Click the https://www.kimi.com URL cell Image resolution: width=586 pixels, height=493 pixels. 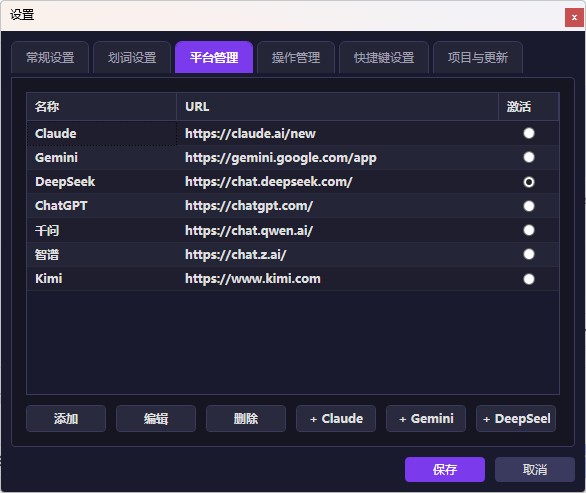tap(337, 279)
